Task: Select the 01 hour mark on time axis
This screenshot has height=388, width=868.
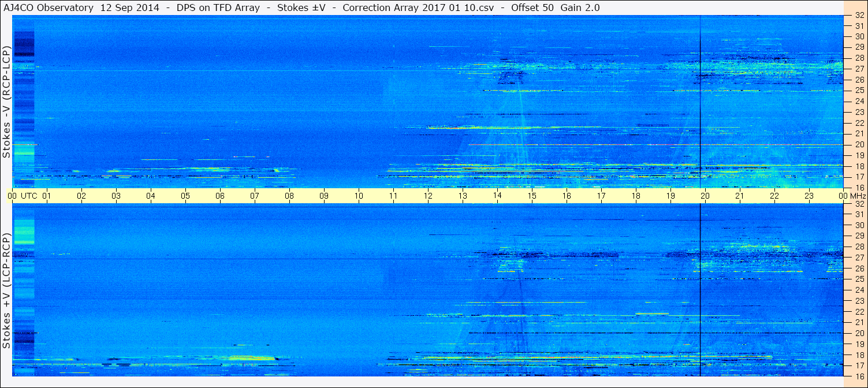Action: pyautogui.click(x=47, y=196)
